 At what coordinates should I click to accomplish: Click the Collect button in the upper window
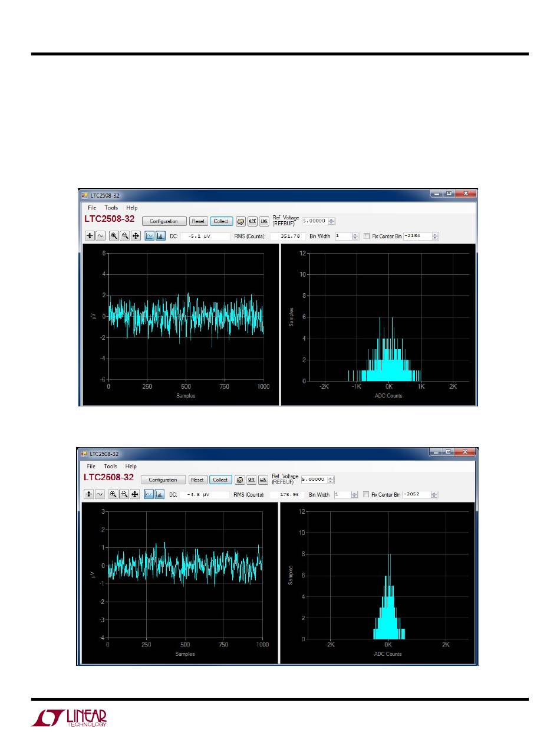pos(221,221)
